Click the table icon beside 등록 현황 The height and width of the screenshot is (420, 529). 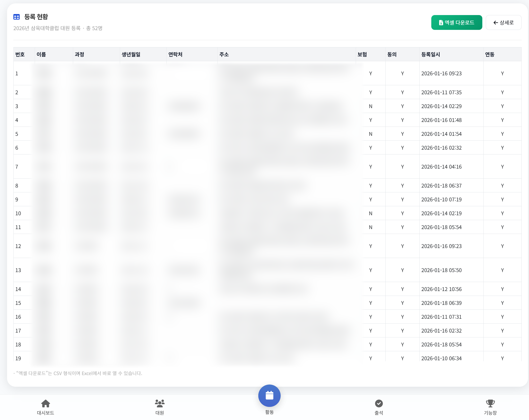coord(17,17)
